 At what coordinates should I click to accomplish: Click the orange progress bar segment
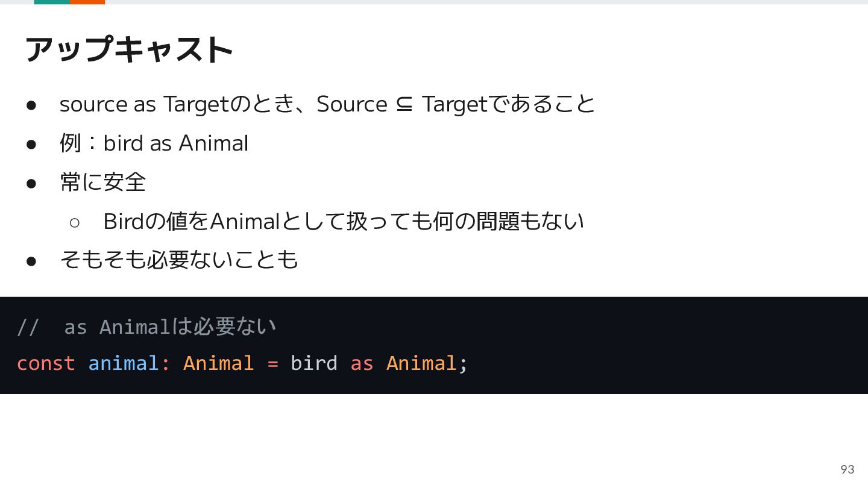87,2
